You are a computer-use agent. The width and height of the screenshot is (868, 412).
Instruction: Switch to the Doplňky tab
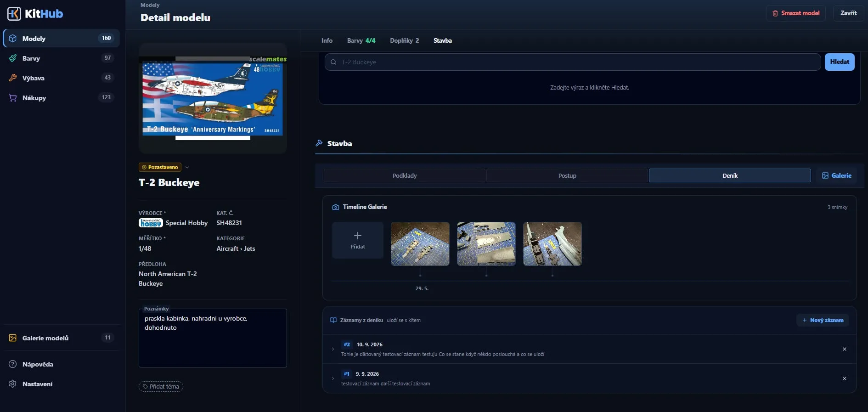coord(404,40)
